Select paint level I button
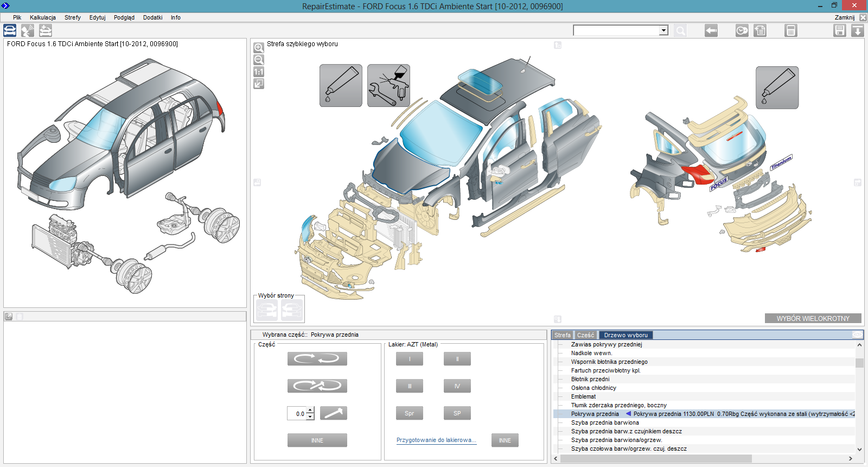The image size is (868, 467). coord(410,359)
